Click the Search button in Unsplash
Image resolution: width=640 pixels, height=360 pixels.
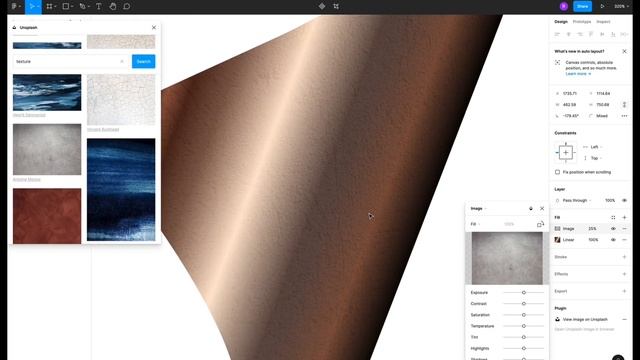(x=143, y=61)
